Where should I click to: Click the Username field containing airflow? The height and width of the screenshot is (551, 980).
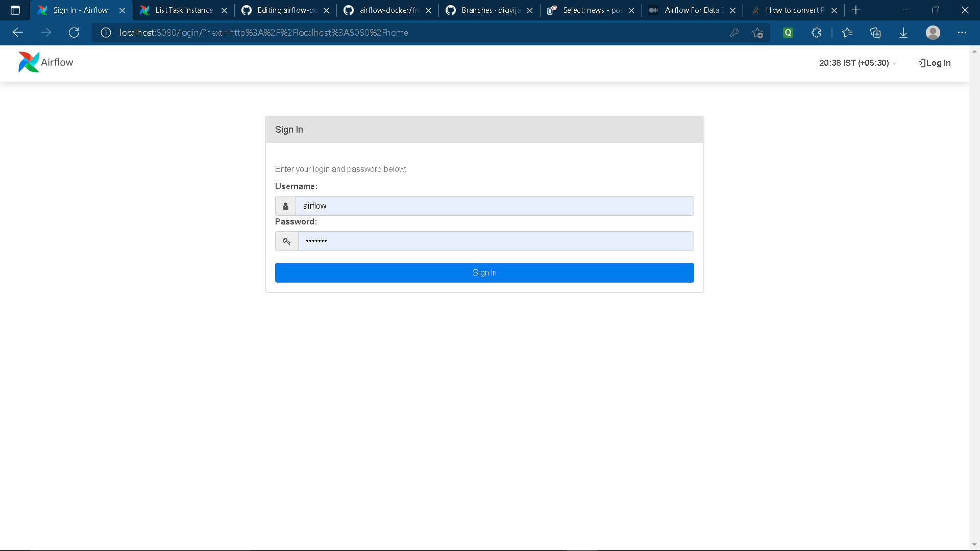coord(495,206)
